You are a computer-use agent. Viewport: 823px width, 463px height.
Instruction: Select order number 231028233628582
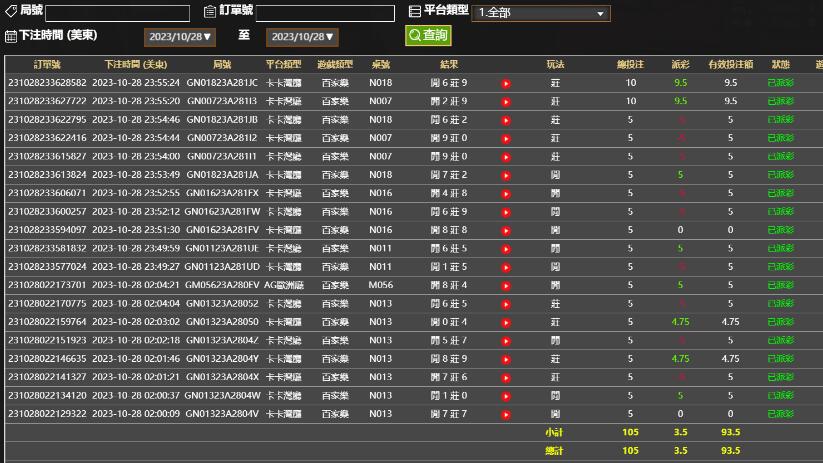pos(47,83)
